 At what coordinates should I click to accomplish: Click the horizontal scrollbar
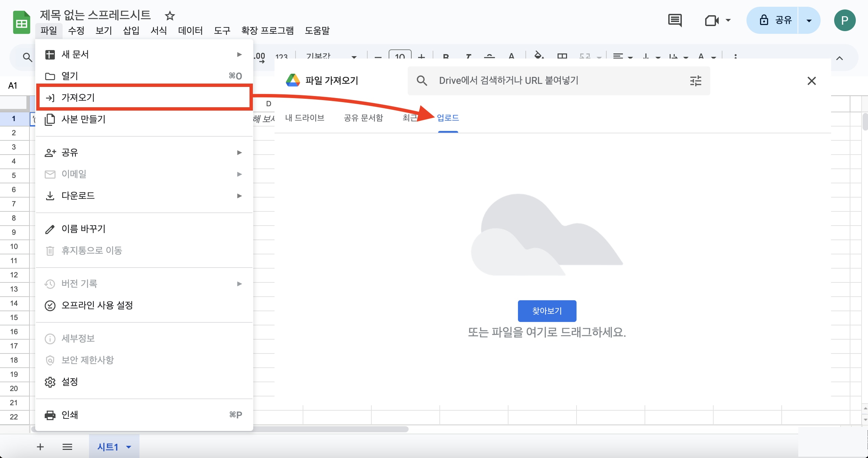pos(220,429)
